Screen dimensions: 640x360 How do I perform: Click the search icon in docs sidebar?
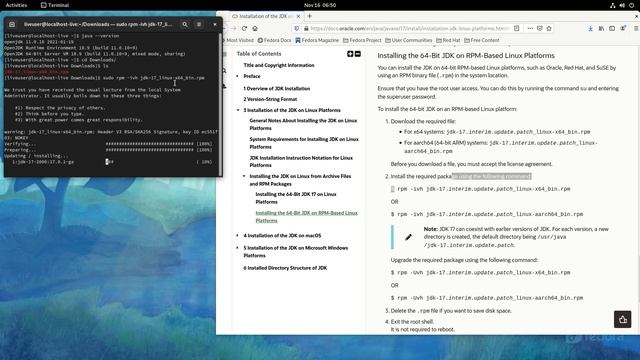click(x=224, y=71)
